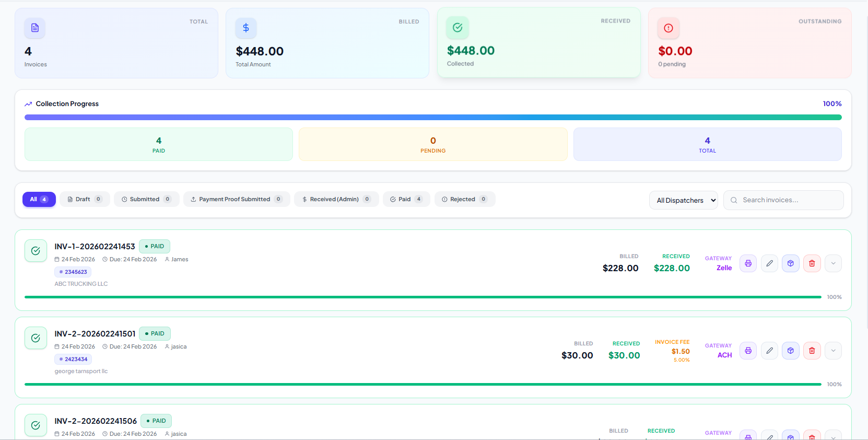Open invoice number INV-2-202602241506
The image size is (868, 440).
click(96, 421)
